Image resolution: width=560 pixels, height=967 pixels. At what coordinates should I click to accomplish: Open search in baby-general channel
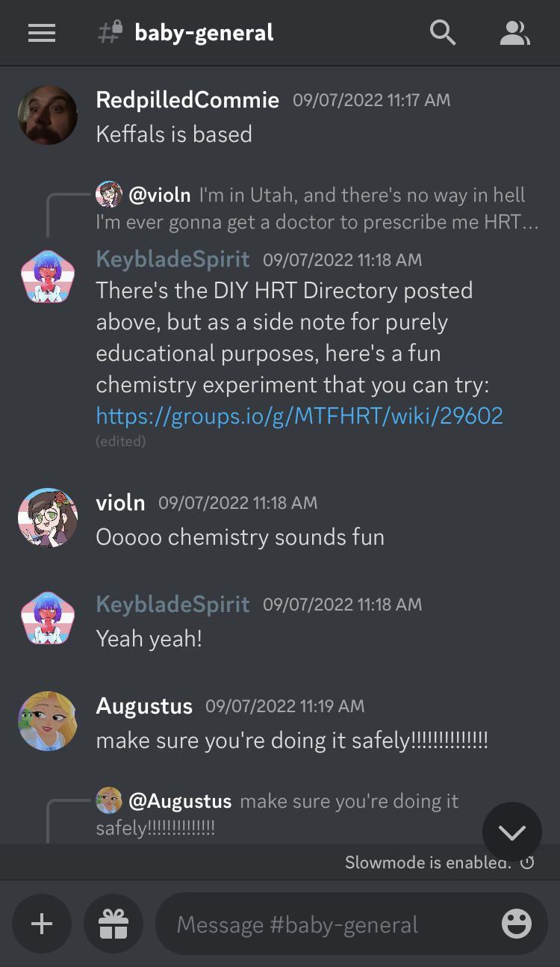(443, 33)
